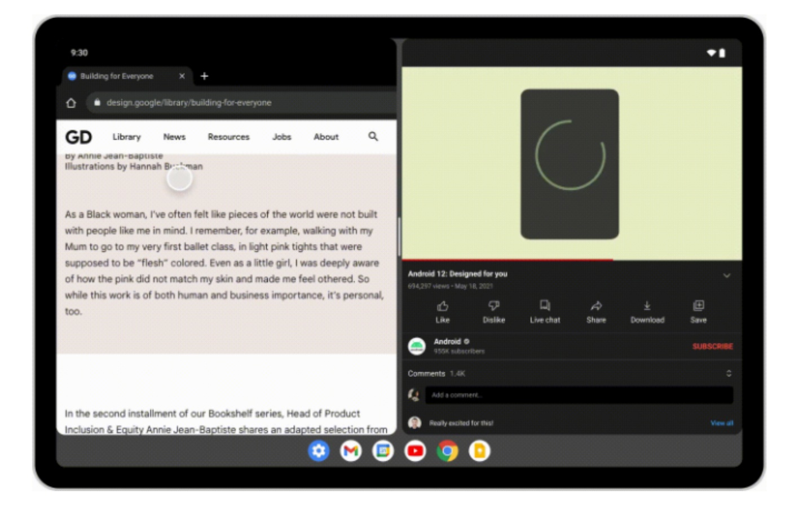Subscribe to the Android channel
This screenshot has height=511, width=812.
pyautogui.click(x=713, y=346)
